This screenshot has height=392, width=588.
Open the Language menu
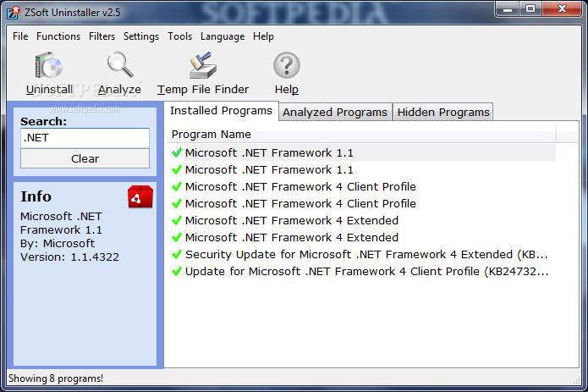[223, 36]
